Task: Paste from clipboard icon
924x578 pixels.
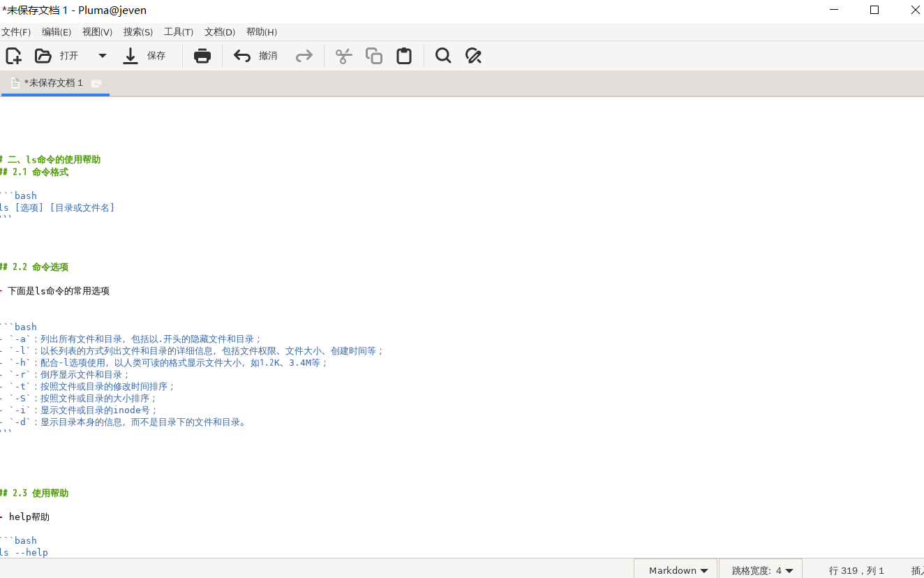Action: pos(404,56)
